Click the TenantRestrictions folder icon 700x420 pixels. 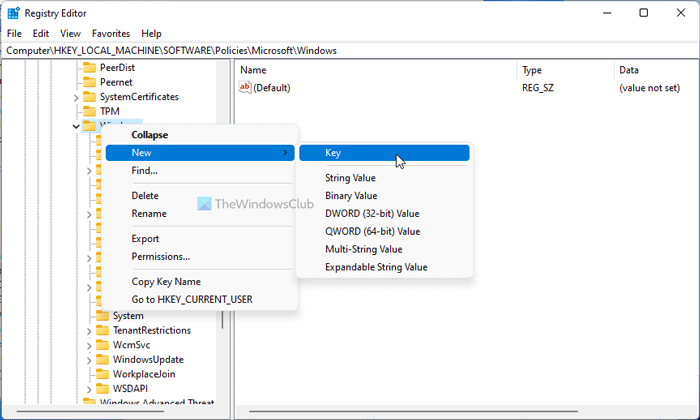(x=103, y=330)
